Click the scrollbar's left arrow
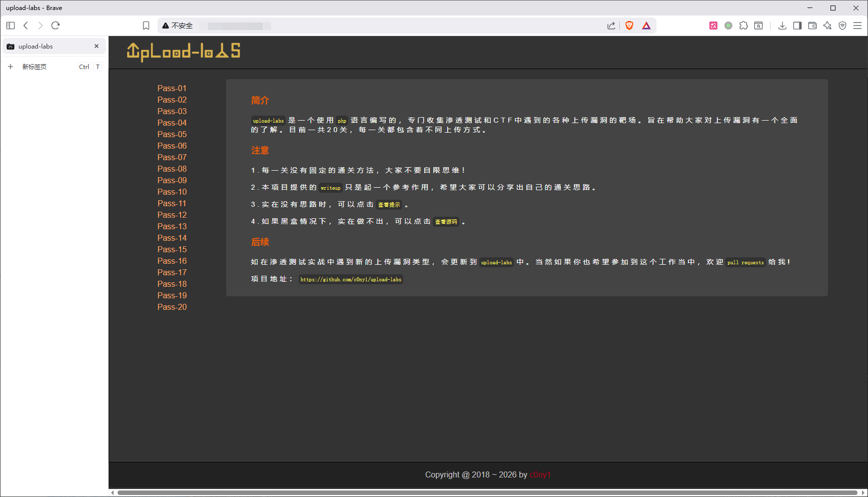Image resolution: width=868 pixels, height=497 pixels. (x=113, y=493)
